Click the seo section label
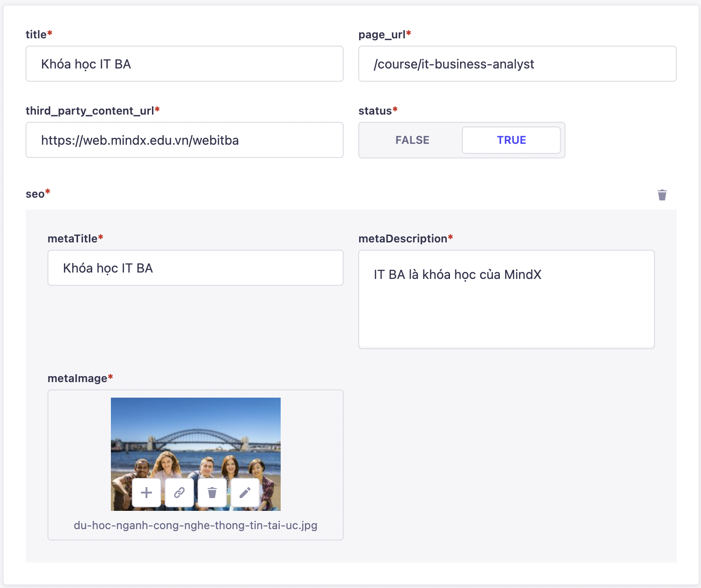Screen dimensions: 701x588 click(x=35, y=194)
